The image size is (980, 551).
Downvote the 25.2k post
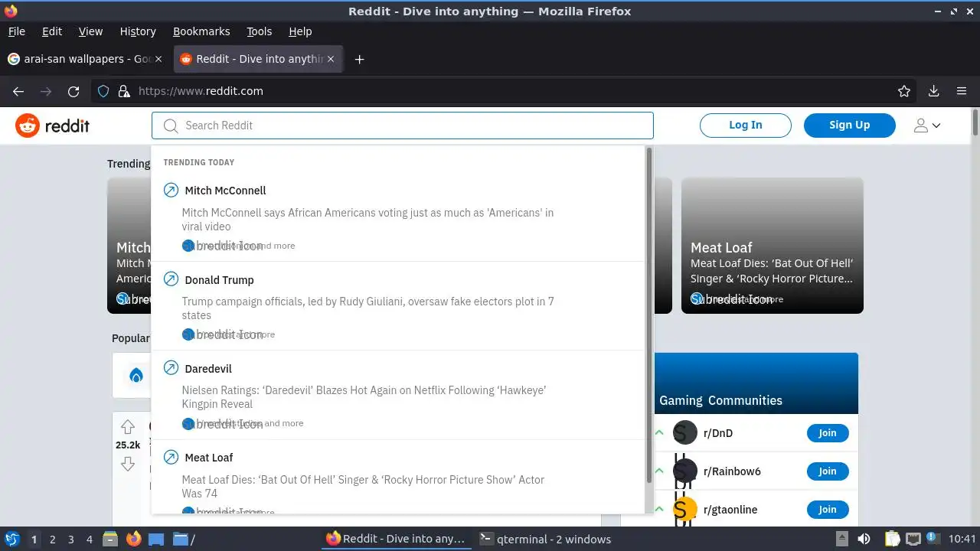pyautogui.click(x=128, y=464)
